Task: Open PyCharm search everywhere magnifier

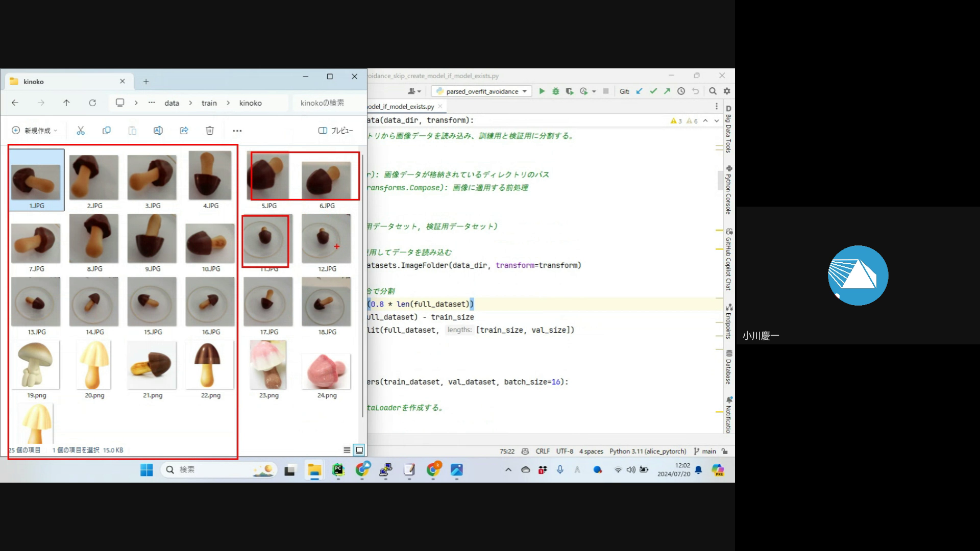Action: (713, 91)
